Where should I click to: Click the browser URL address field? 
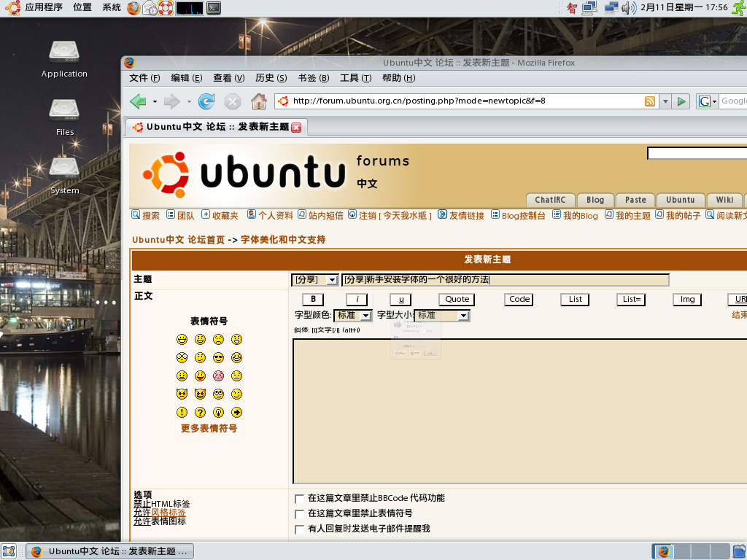click(x=467, y=101)
